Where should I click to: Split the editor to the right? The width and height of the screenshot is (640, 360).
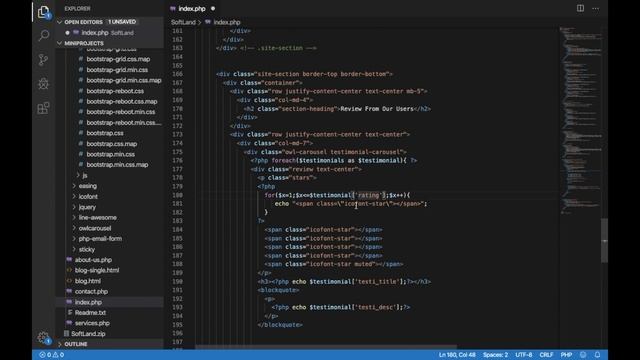[580, 8]
